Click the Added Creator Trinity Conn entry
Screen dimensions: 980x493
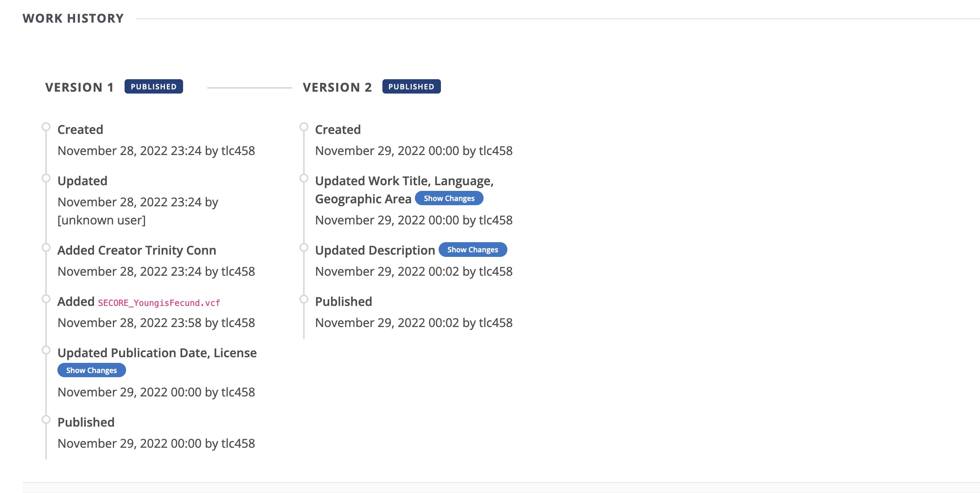point(137,250)
